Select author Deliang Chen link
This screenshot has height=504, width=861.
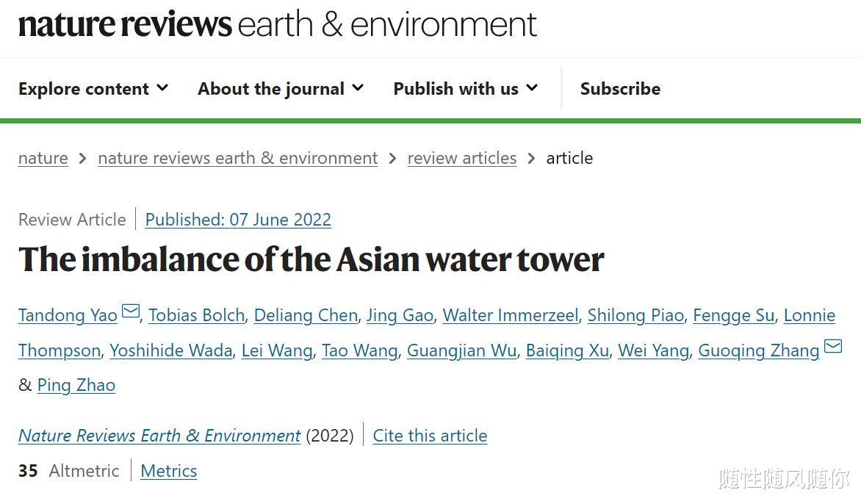(306, 315)
